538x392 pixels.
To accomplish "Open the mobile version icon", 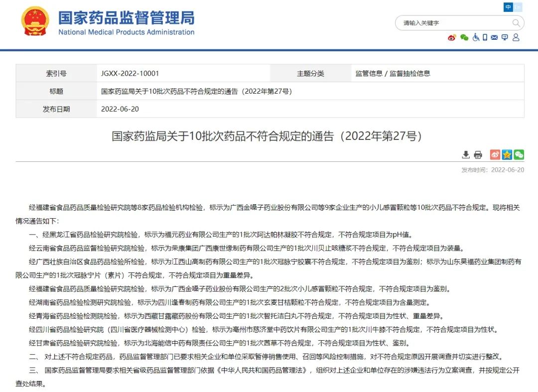I will (484, 38).
